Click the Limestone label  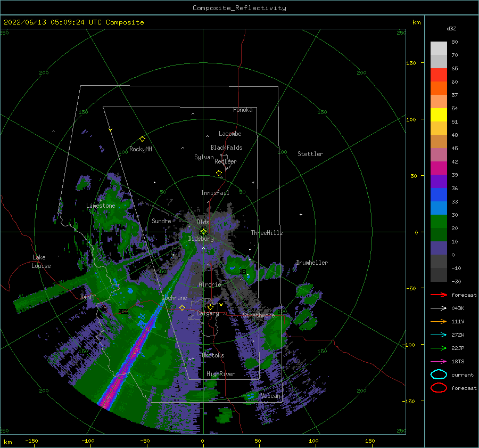click(x=101, y=206)
